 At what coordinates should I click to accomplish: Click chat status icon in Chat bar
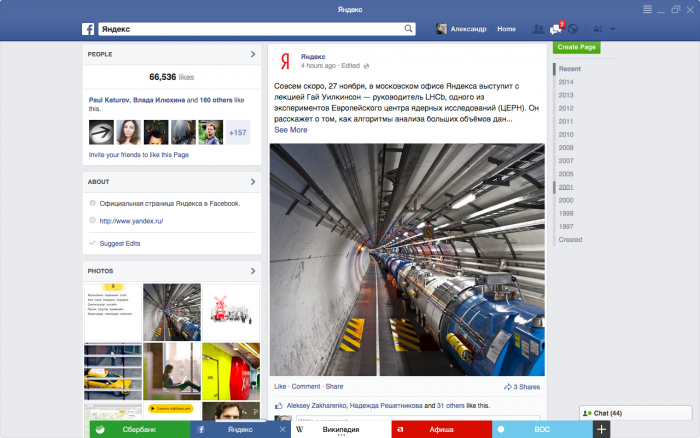coord(587,413)
